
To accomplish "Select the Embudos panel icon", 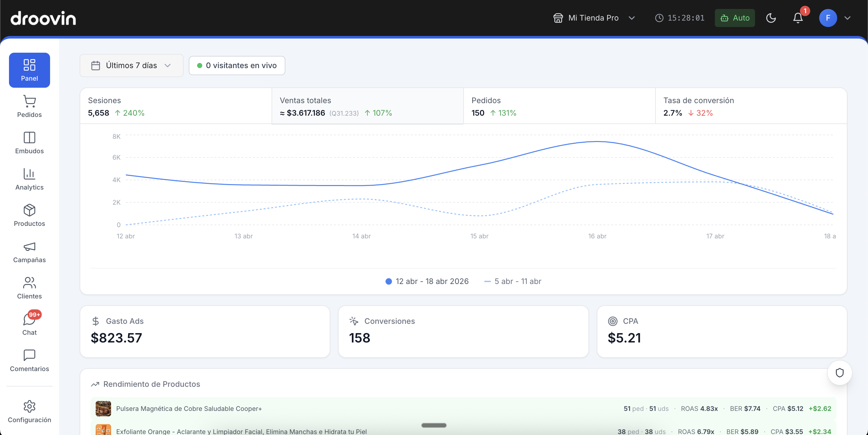I will [x=29, y=142].
